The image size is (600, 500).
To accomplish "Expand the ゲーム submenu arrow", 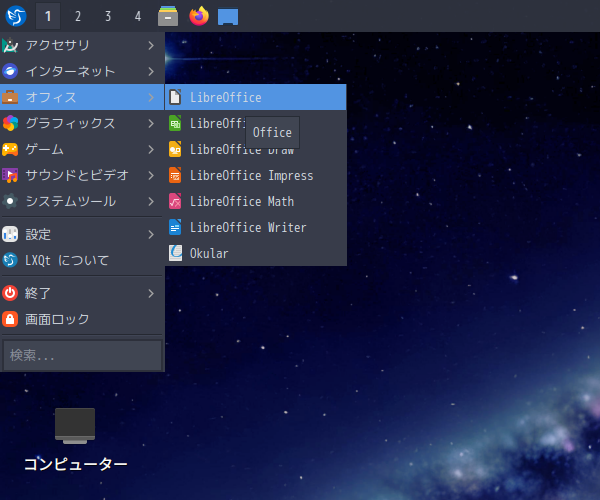I will 151,149.
